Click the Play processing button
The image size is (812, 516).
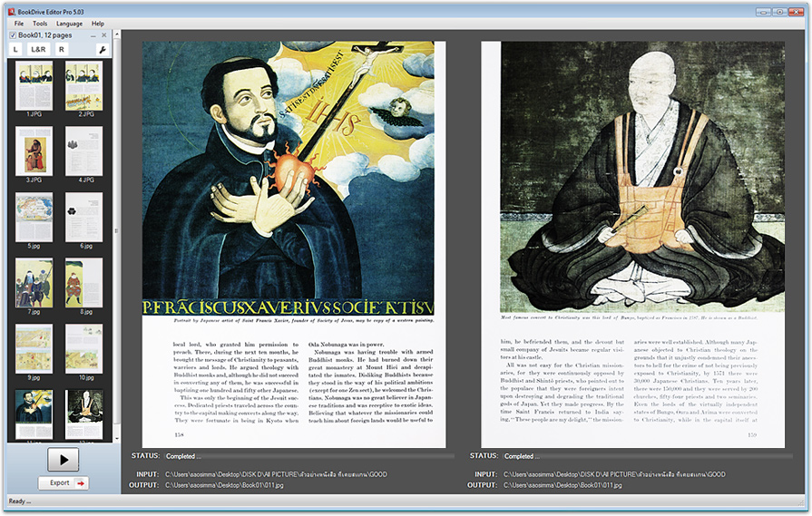[x=64, y=460]
